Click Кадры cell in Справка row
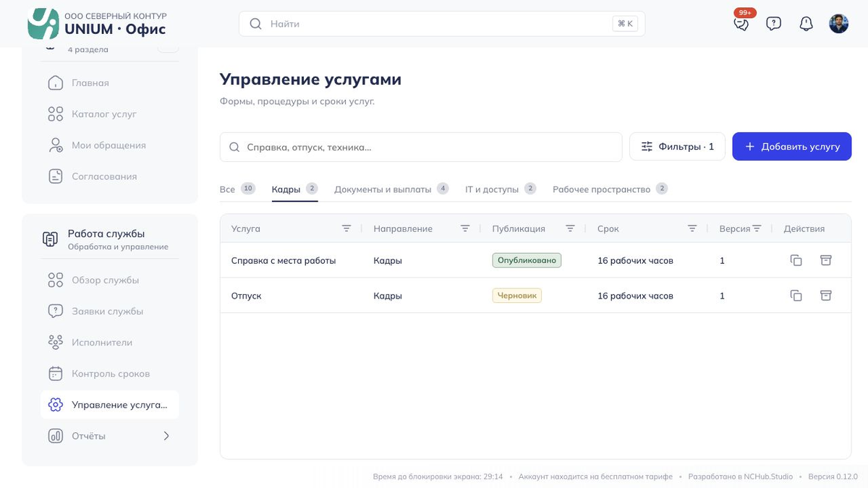868x488 pixels. [x=388, y=260]
